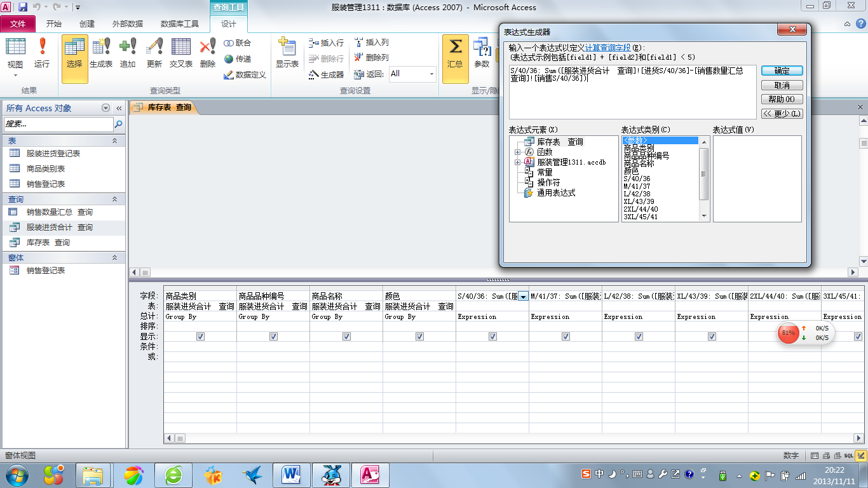
Task: Select the Make Table (生成表) query icon
Action: 101,52
